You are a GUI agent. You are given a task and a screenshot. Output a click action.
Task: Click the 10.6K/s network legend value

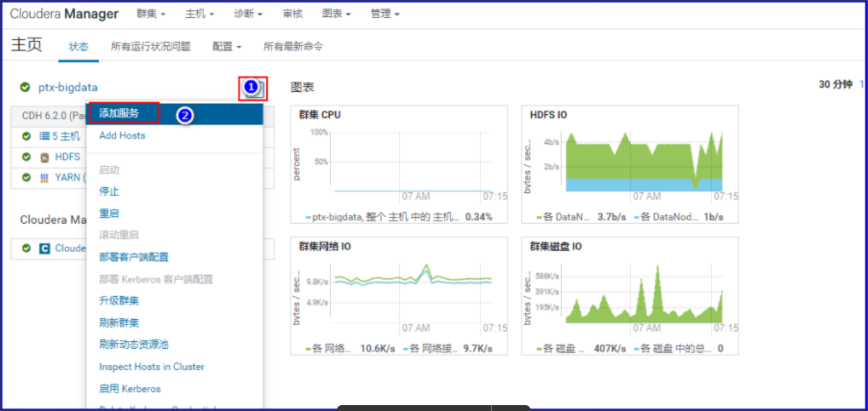pyautogui.click(x=377, y=348)
